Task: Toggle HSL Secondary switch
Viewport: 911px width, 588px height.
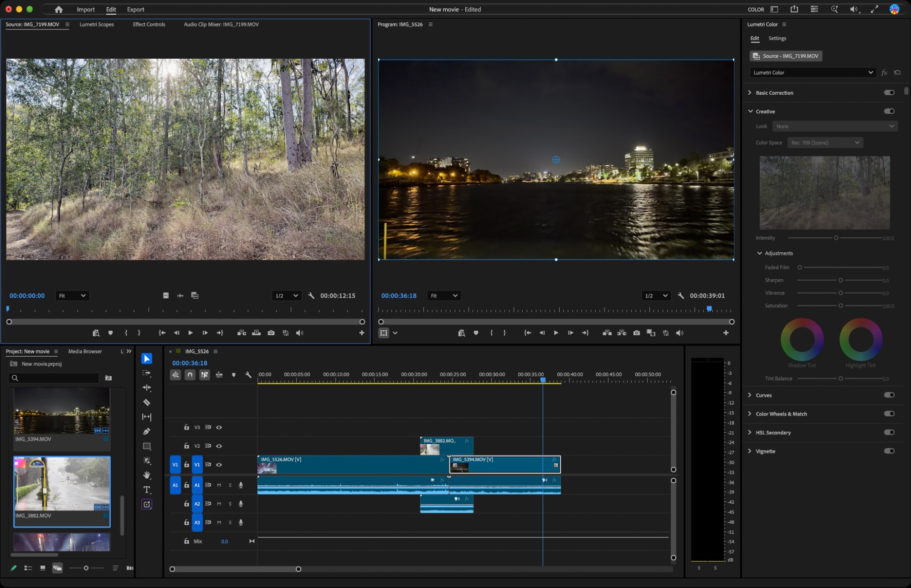Action: [x=889, y=432]
